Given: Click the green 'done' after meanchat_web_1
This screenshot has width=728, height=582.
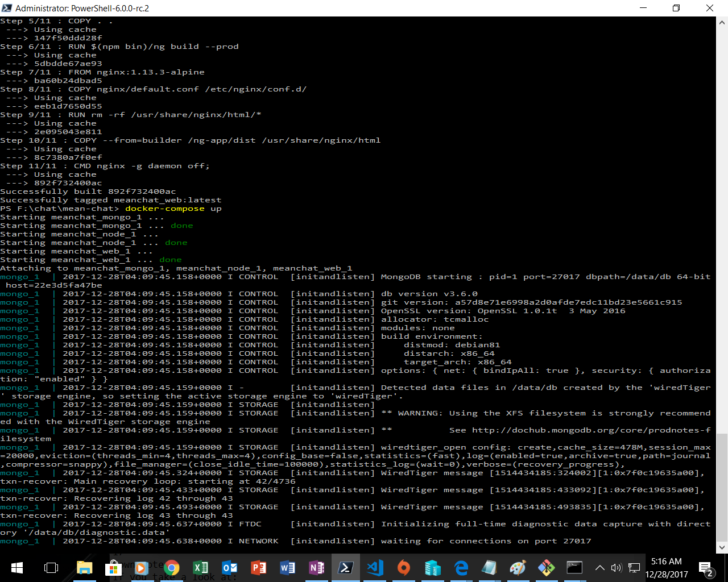Looking at the screenshot, I should coord(171,260).
